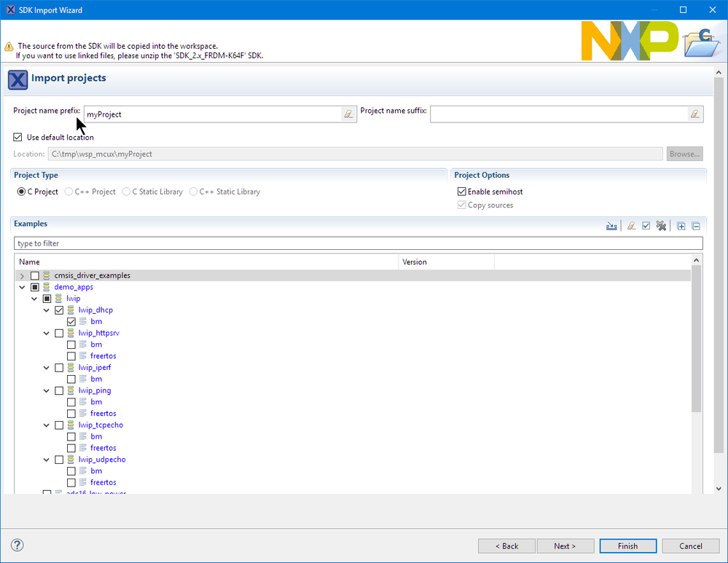
Task: Click the C folder wizard icon
Action: point(702,43)
